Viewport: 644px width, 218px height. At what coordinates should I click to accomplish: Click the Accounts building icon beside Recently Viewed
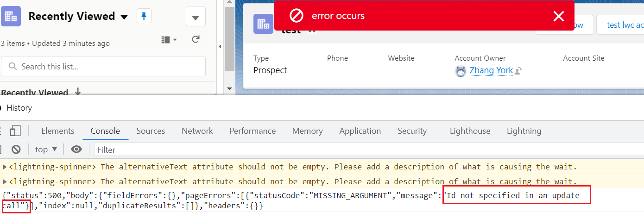[11, 16]
